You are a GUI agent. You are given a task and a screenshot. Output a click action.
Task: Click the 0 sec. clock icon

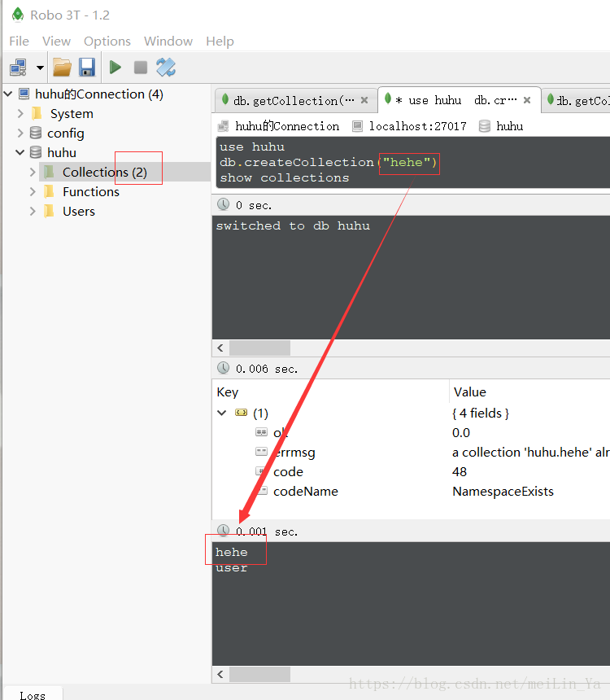[x=223, y=204]
